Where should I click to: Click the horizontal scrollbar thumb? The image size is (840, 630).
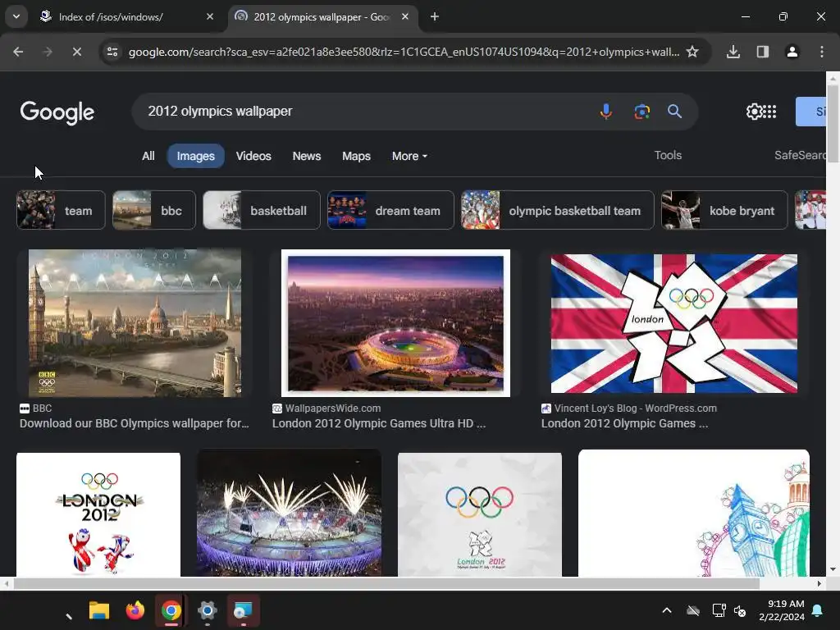(386, 583)
